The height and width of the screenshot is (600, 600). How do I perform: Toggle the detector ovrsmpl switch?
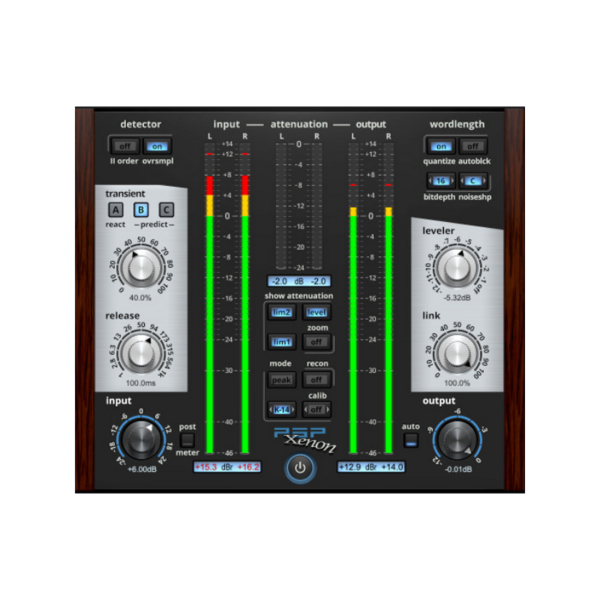tap(157, 146)
